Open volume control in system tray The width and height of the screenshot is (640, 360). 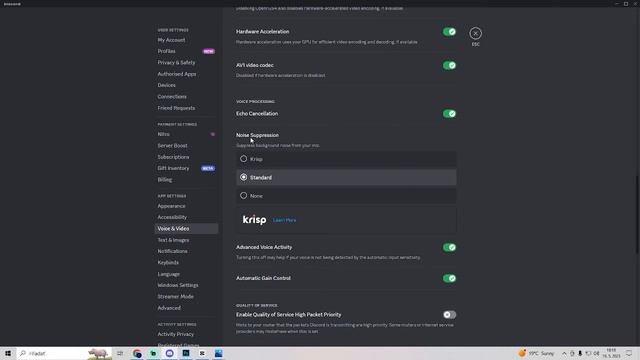pyautogui.click(x=596, y=353)
